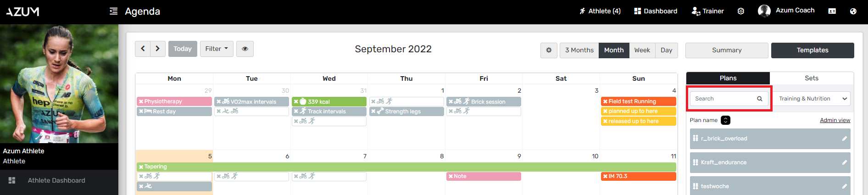
Task: Toggle the sidebar menu hamburger icon
Action: (113, 11)
